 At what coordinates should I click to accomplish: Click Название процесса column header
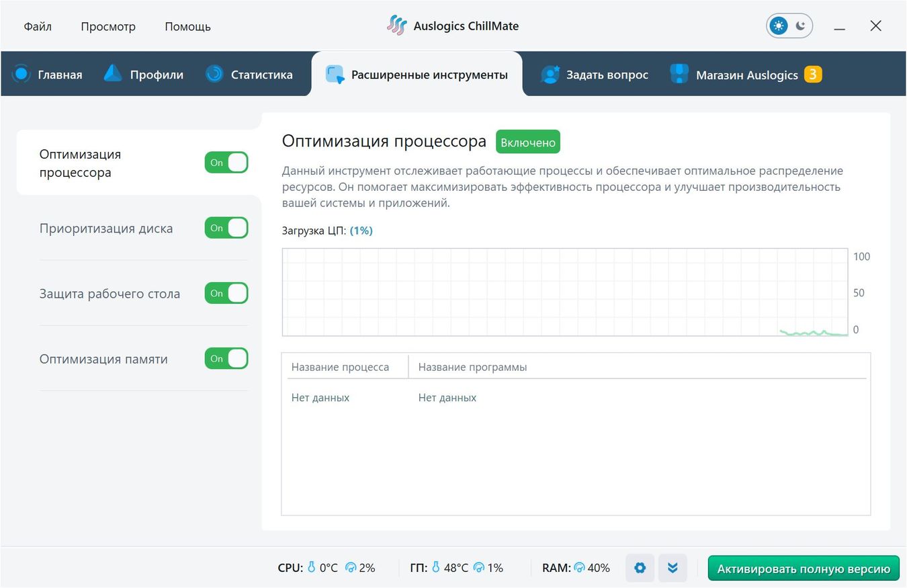click(340, 367)
